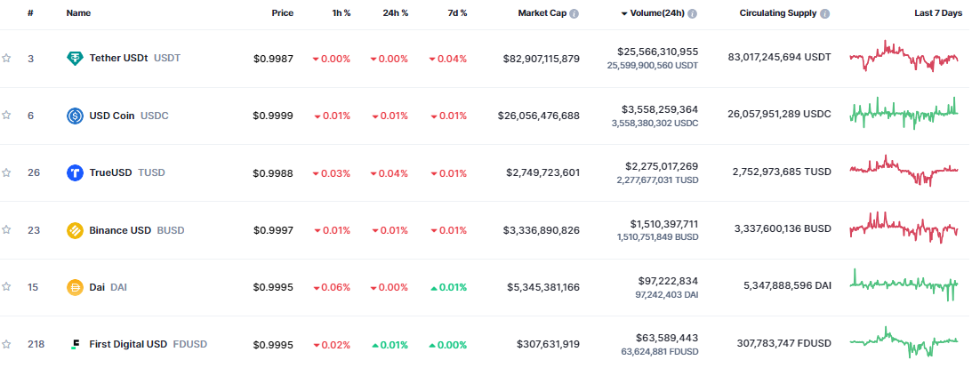980x368 pixels.
Task: View Tether USDt 7-day sparkline chart
Action: (x=904, y=58)
